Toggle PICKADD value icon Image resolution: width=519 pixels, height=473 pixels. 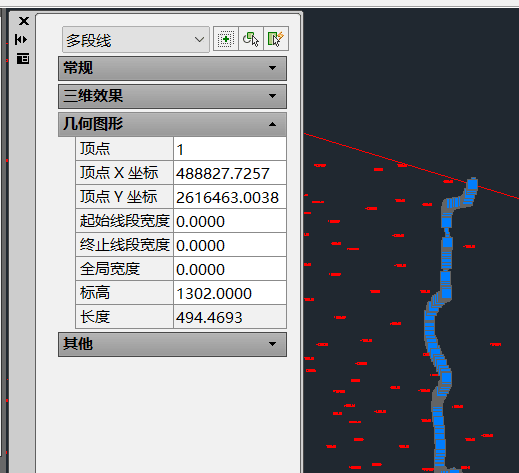tap(226, 39)
